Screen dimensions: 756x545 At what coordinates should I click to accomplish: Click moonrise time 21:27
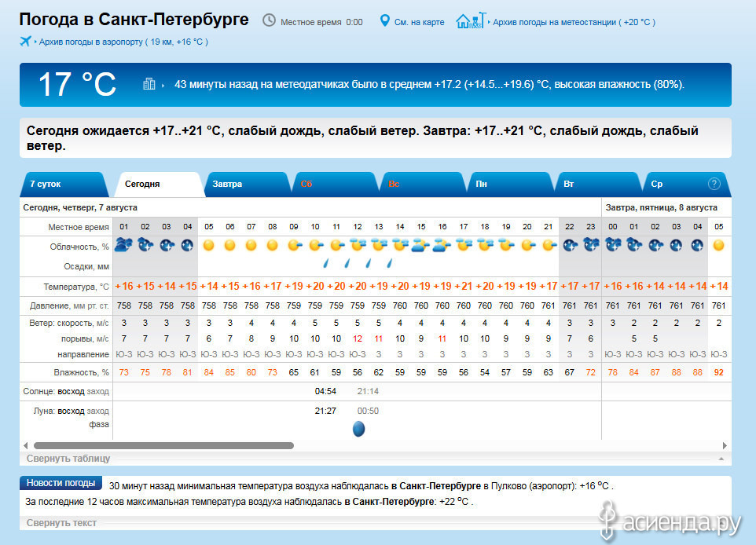coord(325,411)
